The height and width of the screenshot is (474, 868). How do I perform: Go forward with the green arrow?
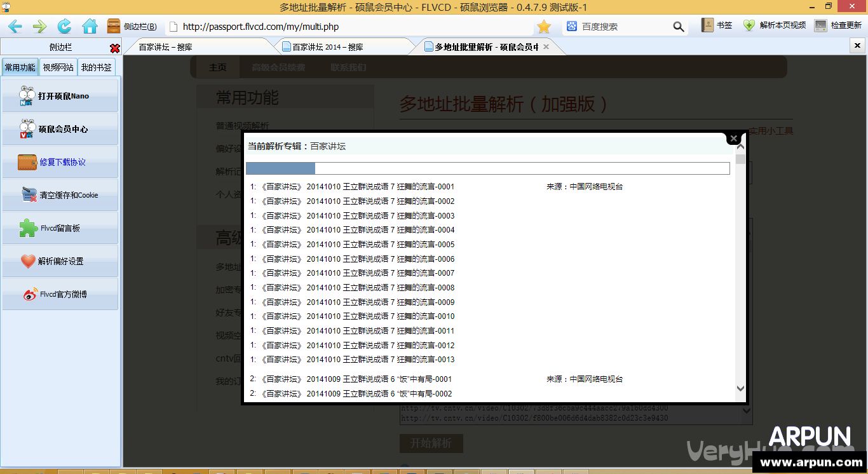(x=39, y=26)
